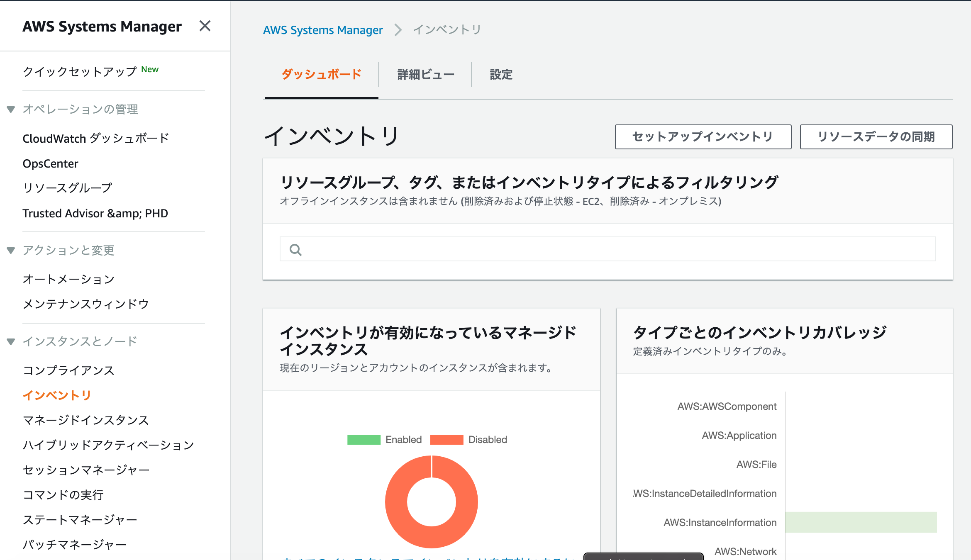The image size is (971, 560).
Task: Open コンプライアンス in the sidebar
Action: click(x=69, y=370)
